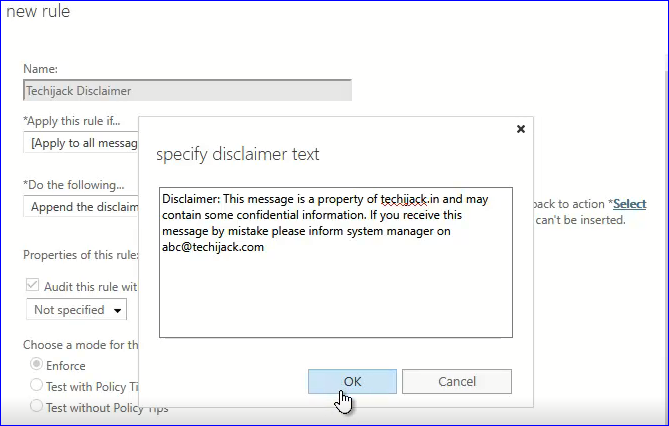Click the 'Properties of this rule' label
The width and height of the screenshot is (669, 426).
click(81, 255)
